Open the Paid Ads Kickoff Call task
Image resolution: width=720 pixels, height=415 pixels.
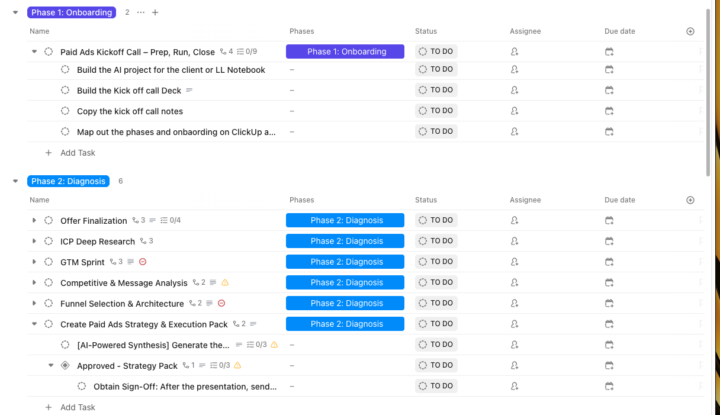pyautogui.click(x=137, y=51)
